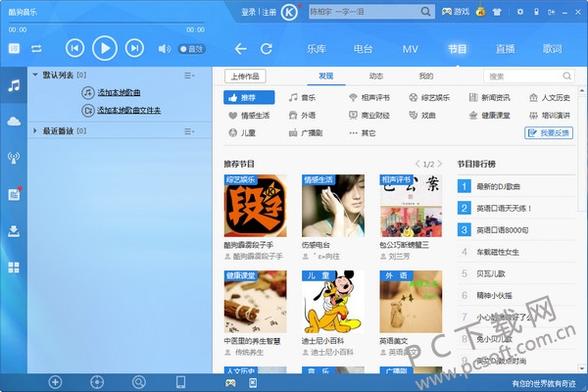
Task: Click the 注册 register link
Action: [x=269, y=13]
